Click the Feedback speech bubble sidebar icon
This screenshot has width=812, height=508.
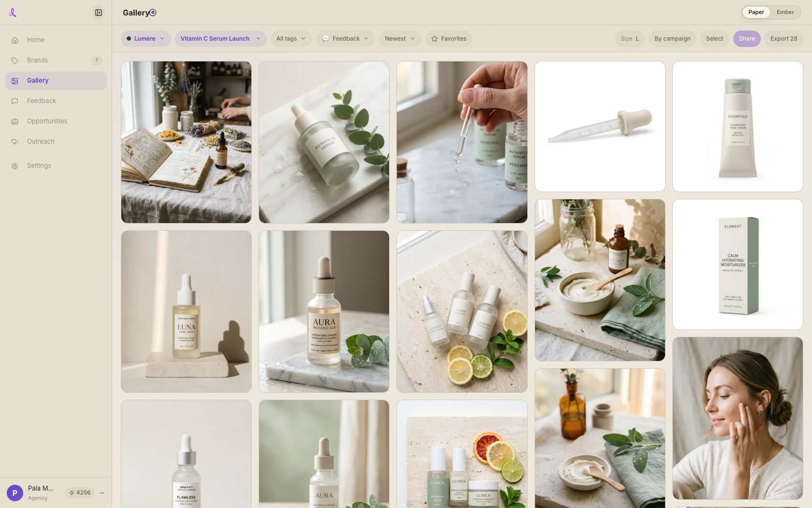tap(15, 101)
